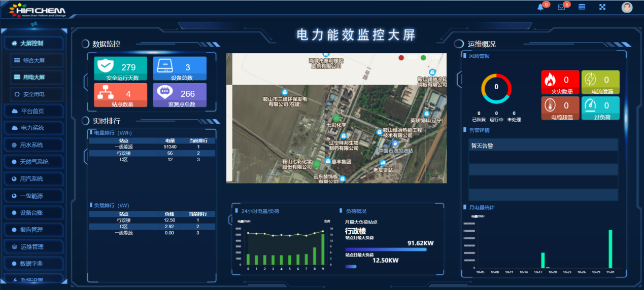Image resolution: width=644 pixels, height=290 pixels.
Task: Click the 安全运行天数 279 card
Action: [x=120, y=69]
